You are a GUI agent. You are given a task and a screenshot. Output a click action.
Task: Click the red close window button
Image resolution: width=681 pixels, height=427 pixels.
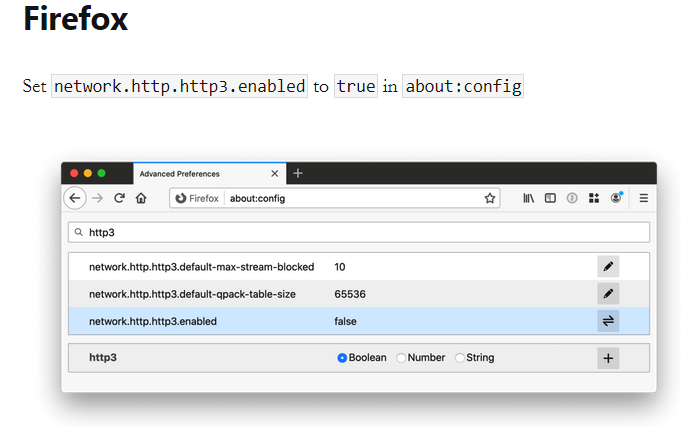coord(74,173)
